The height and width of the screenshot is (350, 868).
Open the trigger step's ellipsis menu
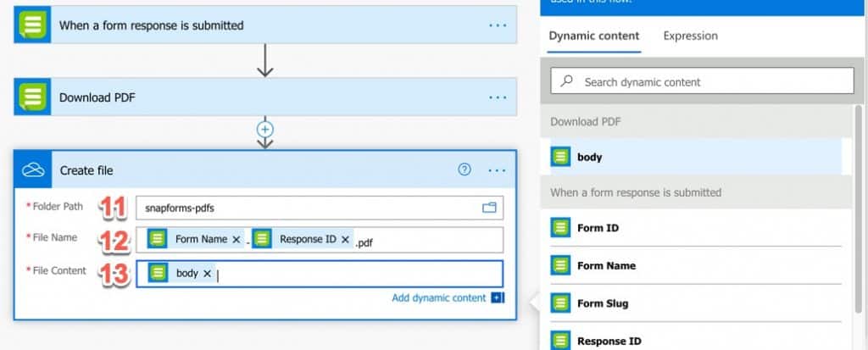click(x=497, y=25)
